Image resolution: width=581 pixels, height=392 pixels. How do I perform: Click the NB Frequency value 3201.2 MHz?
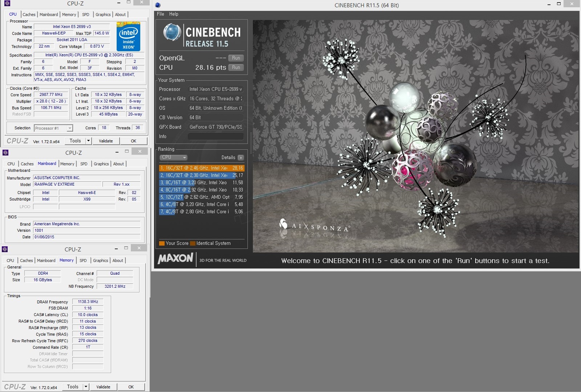[x=115, y=287]
